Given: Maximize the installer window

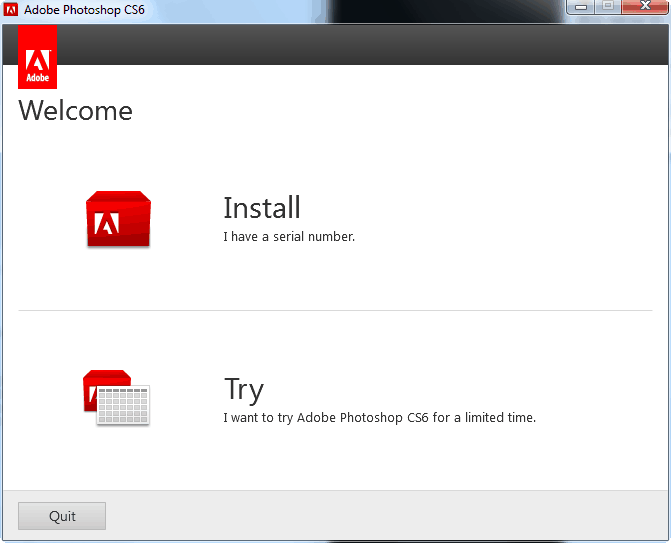Looking at the screenshot, I should 607,7.
